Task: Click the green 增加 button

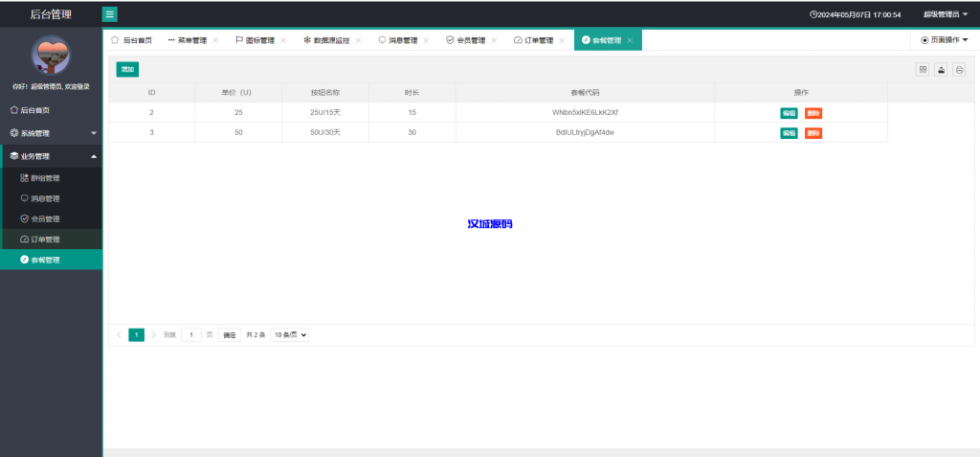Action: (x=127, y=69)
